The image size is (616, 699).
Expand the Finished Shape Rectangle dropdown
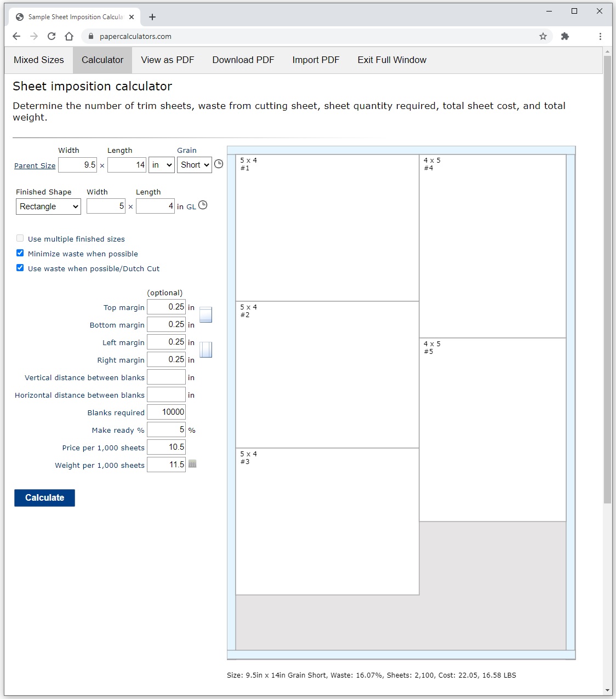[x=48, y=207]
